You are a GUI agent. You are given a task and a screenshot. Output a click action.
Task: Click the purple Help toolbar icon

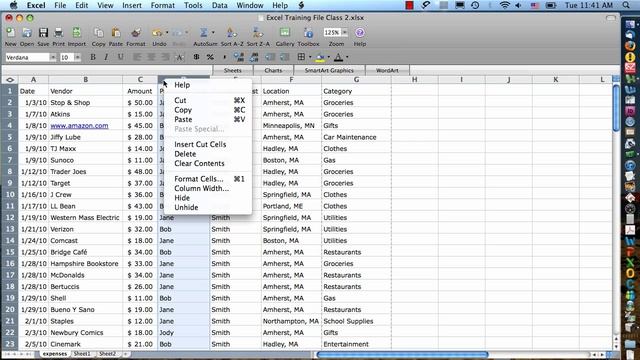click(360, 33)
